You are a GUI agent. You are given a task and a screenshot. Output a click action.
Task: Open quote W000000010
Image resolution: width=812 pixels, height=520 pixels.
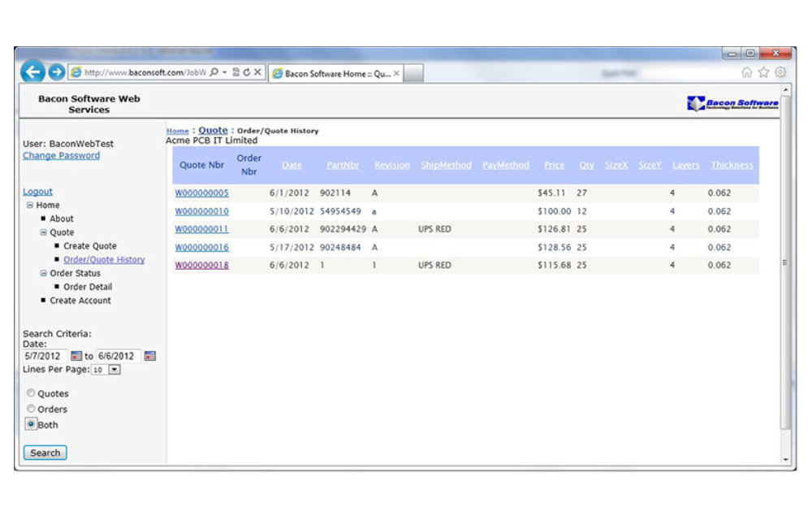coord(201,211)
